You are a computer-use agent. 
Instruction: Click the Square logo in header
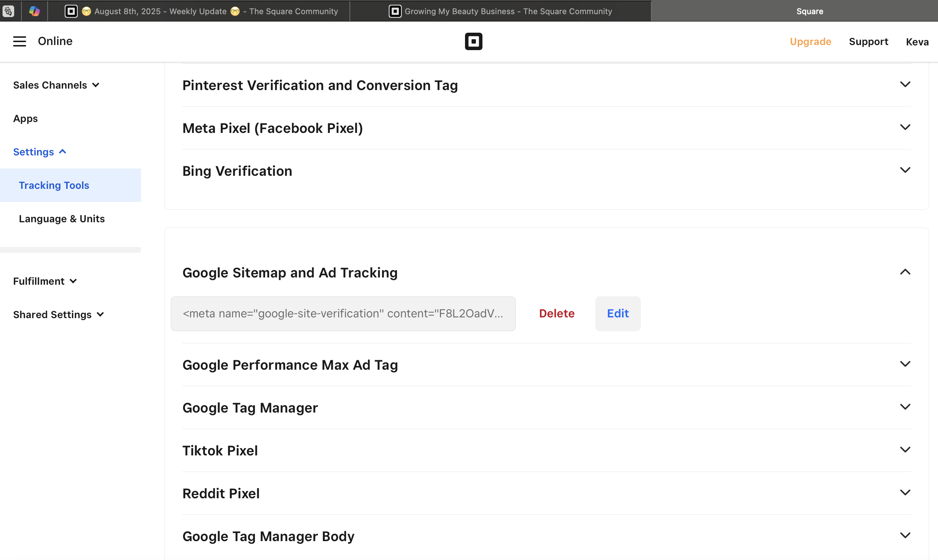click(x=473, y=41)
